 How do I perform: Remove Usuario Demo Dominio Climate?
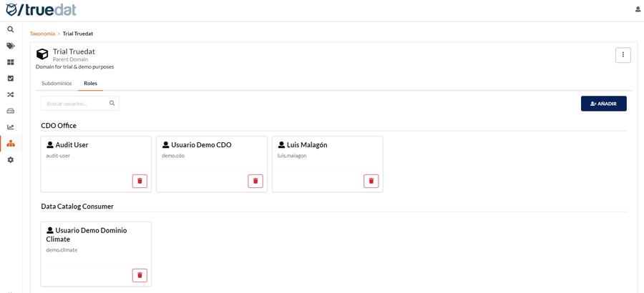click(x=140, y=275)
